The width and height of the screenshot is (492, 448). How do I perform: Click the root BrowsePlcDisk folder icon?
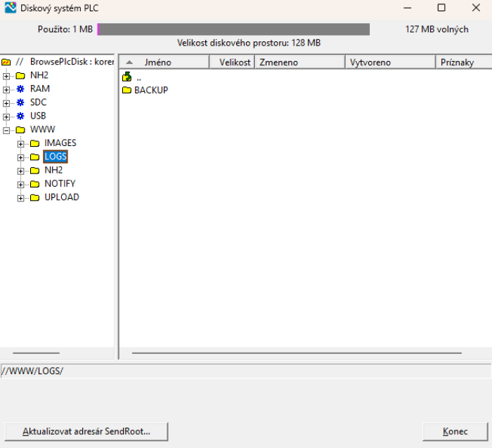pos(6,62)
